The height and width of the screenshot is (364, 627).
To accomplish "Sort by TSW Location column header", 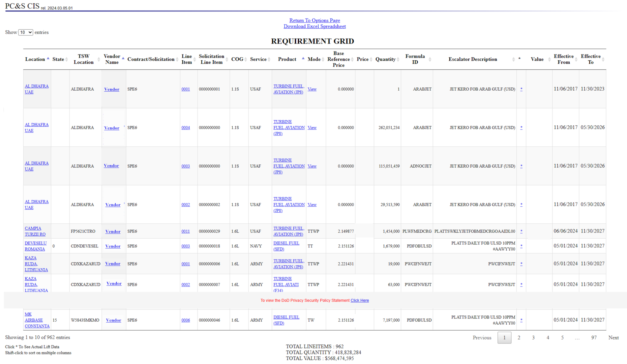I will [85, 59].
